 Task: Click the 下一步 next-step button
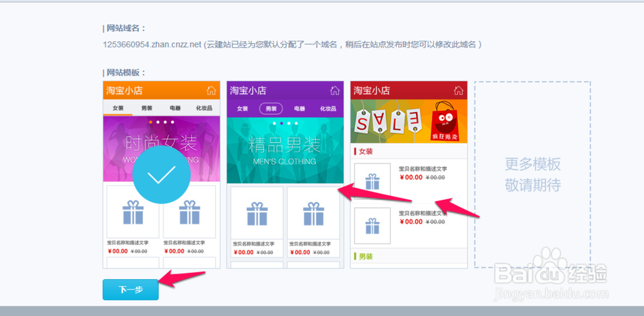pos(131,290)
